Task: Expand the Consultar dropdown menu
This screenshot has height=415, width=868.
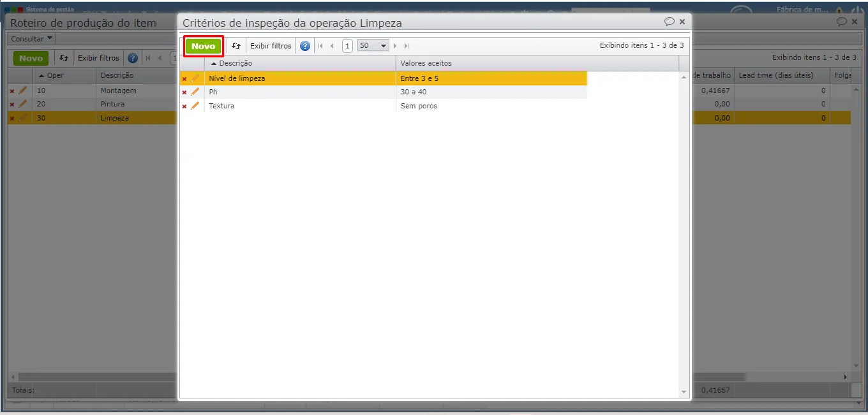Action: (x=32, y=39)
